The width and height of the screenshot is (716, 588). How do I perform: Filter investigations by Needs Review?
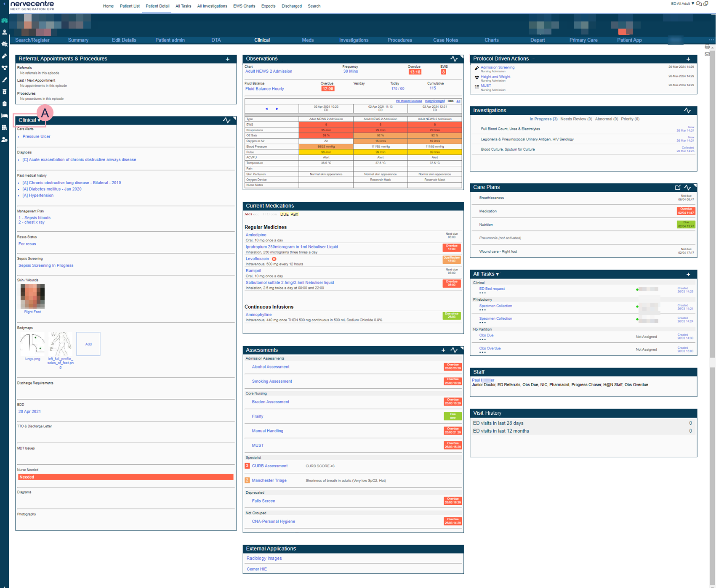click(x=576, y=119)
